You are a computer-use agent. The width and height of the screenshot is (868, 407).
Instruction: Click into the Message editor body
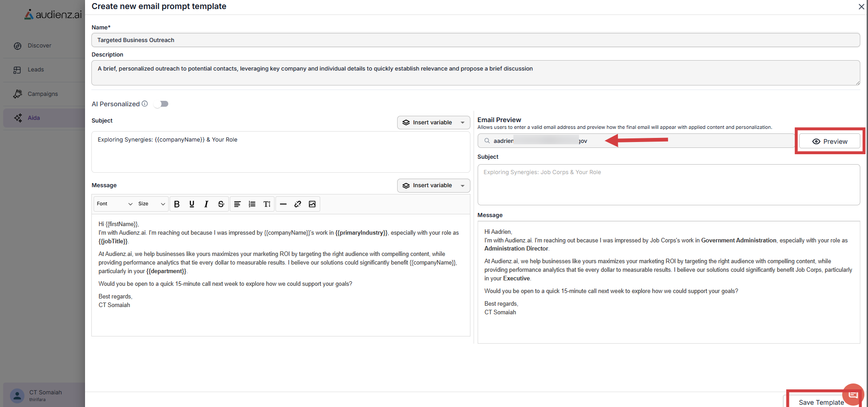tap(280, 275)
